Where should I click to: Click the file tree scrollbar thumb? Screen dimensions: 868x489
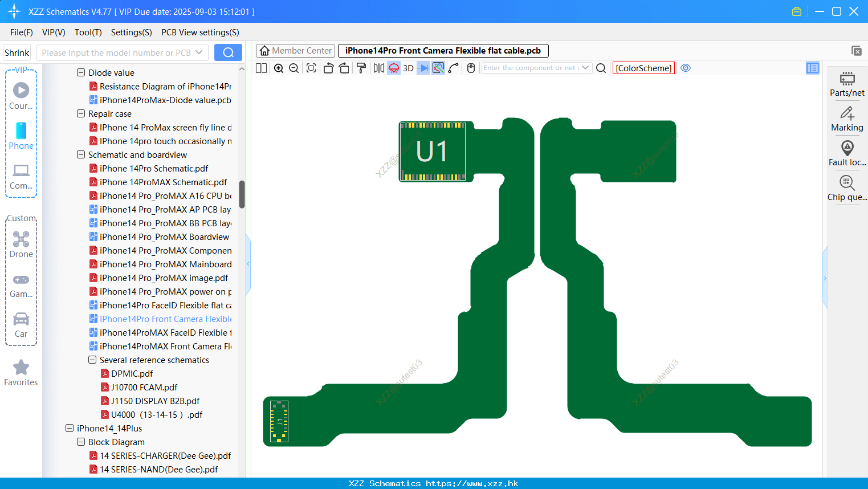click(242, 194)
